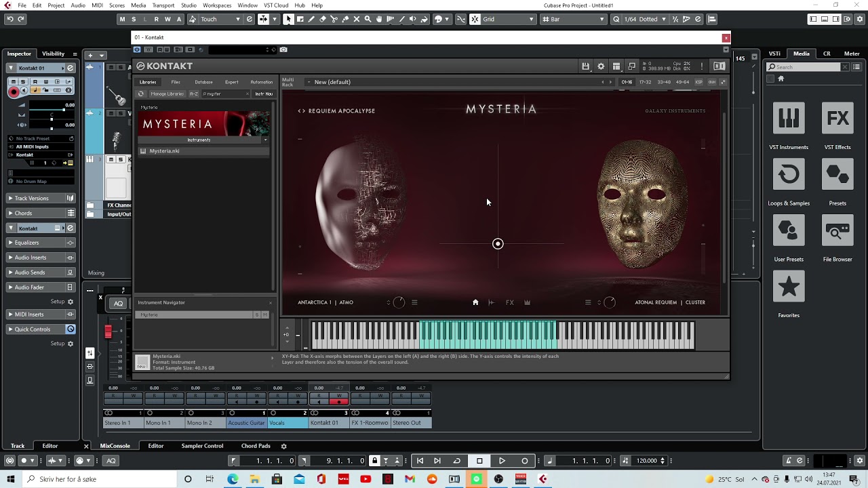The width and height of the screenshot is (868, 488).
Task: Switch to Visibility tab in left zone
Action: pos(54,54)
